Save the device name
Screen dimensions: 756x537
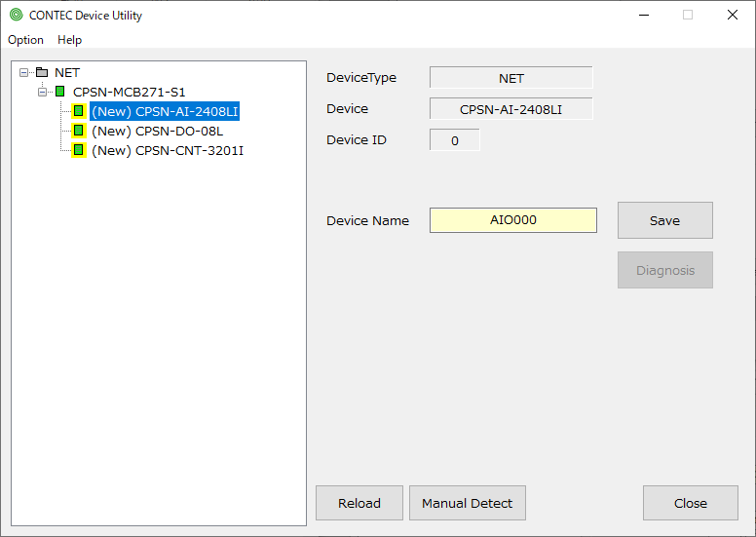pos(664,220)
